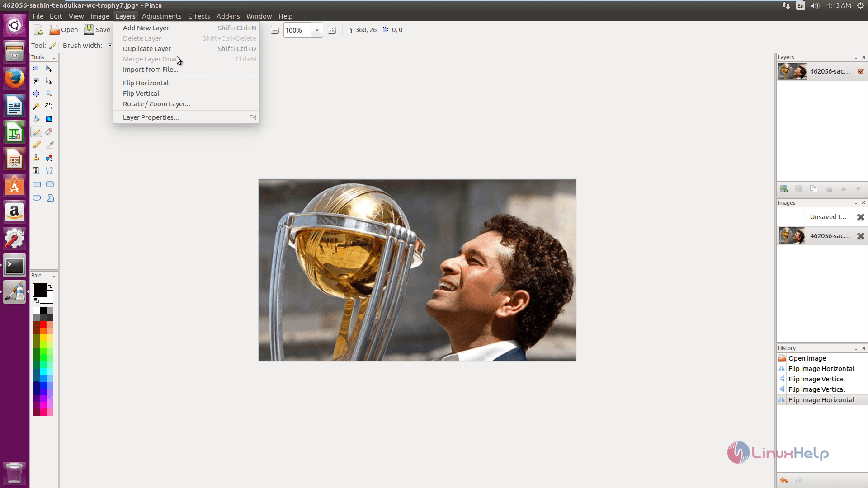
Task: Minimize the History panel
Action: (856, 349)
